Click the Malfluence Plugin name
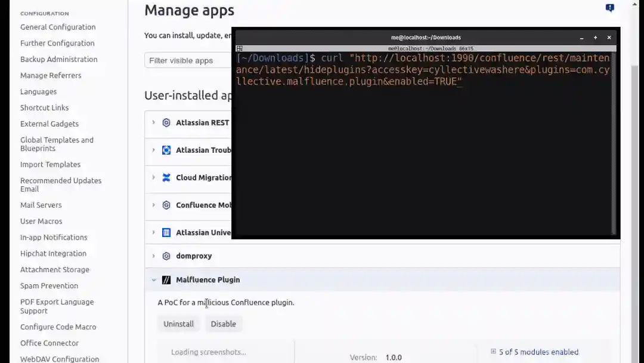Image resolution: width=644 pixels, height=363 pixels. (x=208, y=280)
